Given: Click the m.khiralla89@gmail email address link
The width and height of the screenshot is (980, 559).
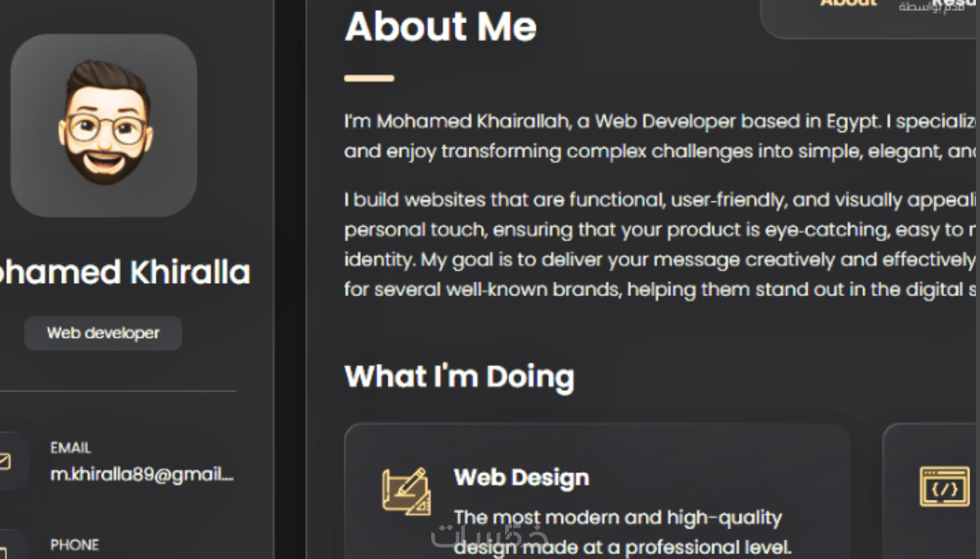Looking at the screenshot, I should 142,474.
